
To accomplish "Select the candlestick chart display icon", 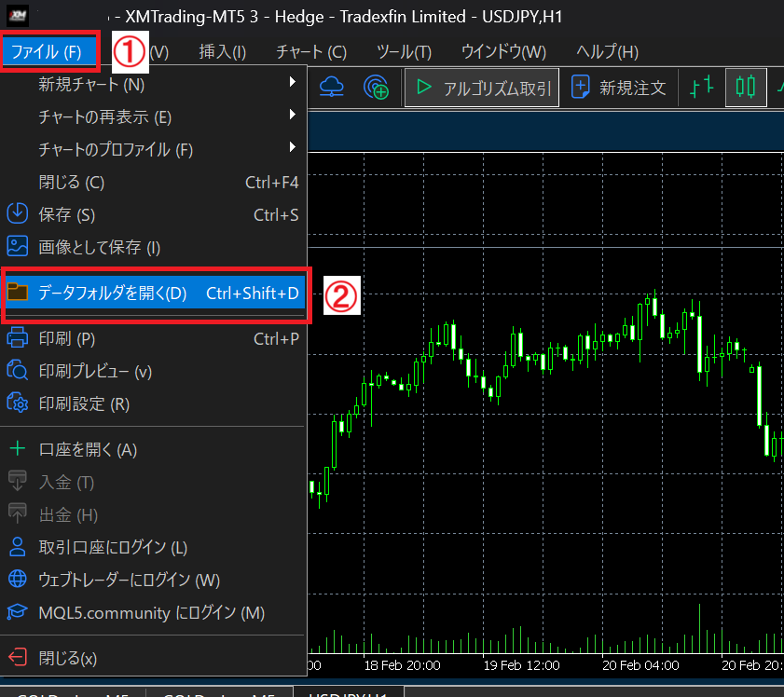I will tap(745, 87).
